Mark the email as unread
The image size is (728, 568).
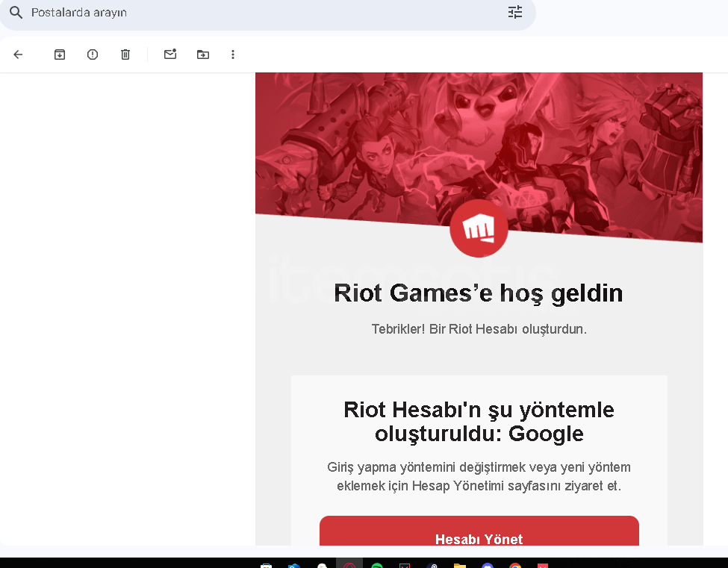[x=170, y=54]
